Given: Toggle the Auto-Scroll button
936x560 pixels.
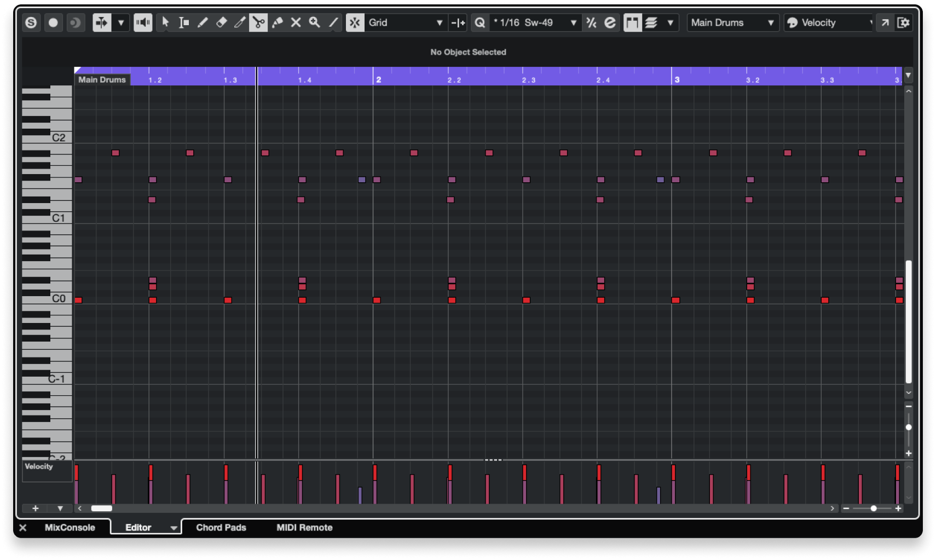Looking at the screenshot, I should pos(102,22).
